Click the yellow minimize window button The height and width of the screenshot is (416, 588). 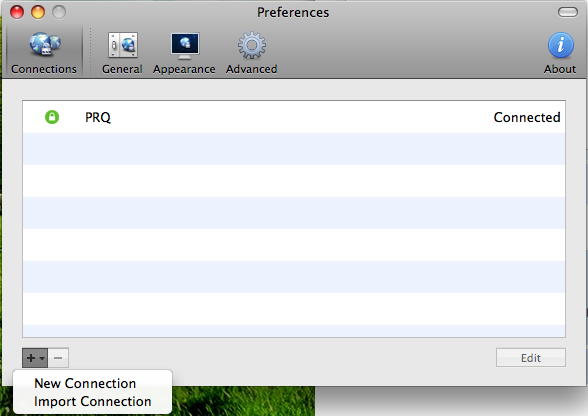(38, 12)
